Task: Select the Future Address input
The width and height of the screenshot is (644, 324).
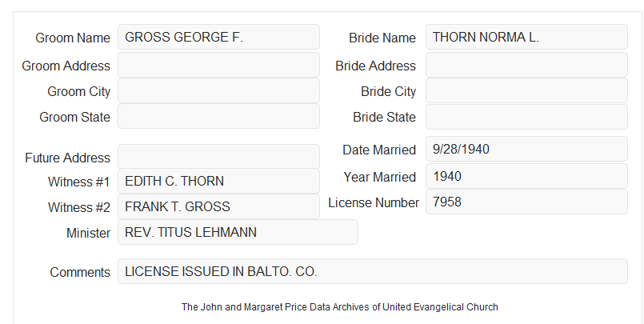Action: point(218,157)
